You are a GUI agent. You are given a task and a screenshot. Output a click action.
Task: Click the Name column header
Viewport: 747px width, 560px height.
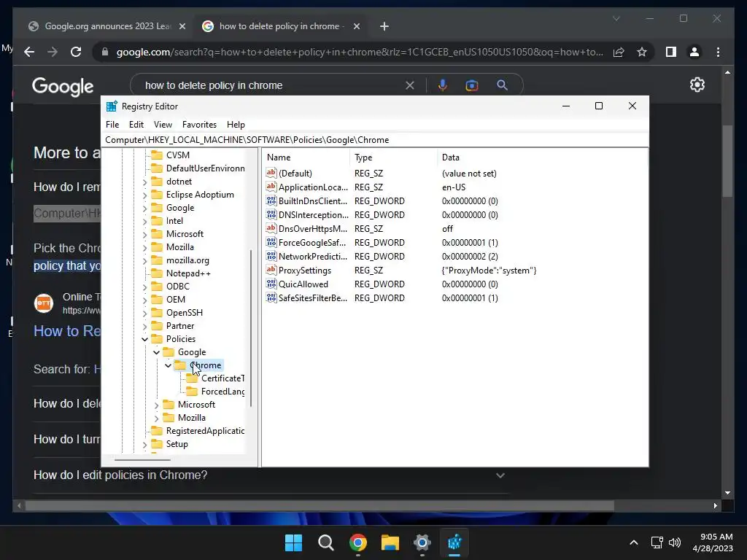click(x=306, y=157)
